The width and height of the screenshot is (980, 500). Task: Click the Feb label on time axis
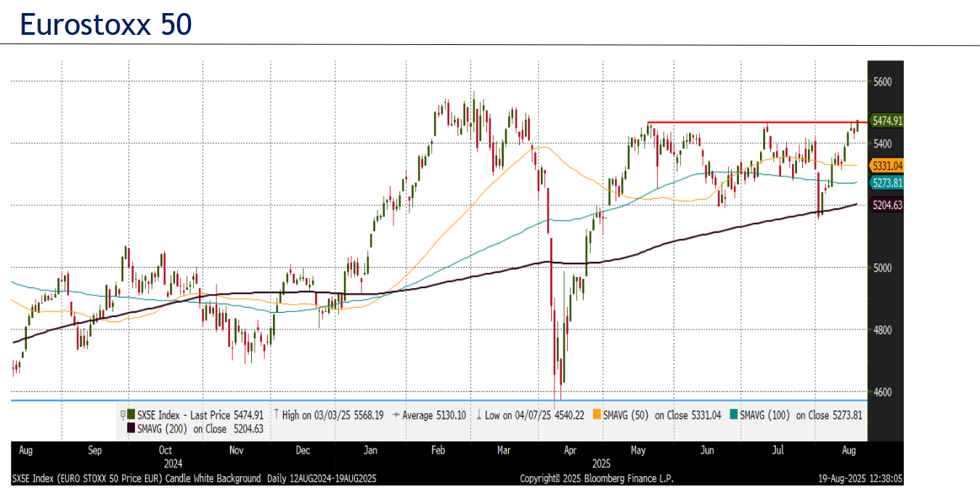pyautogui.click(x=438, y=451)
